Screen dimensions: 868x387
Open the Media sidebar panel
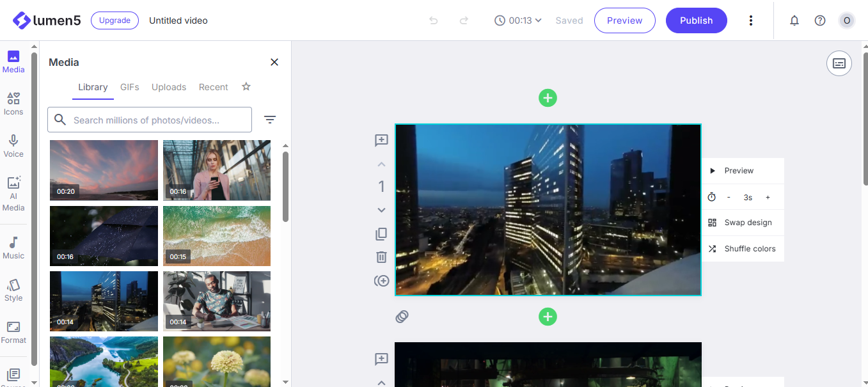click(13, 62)
